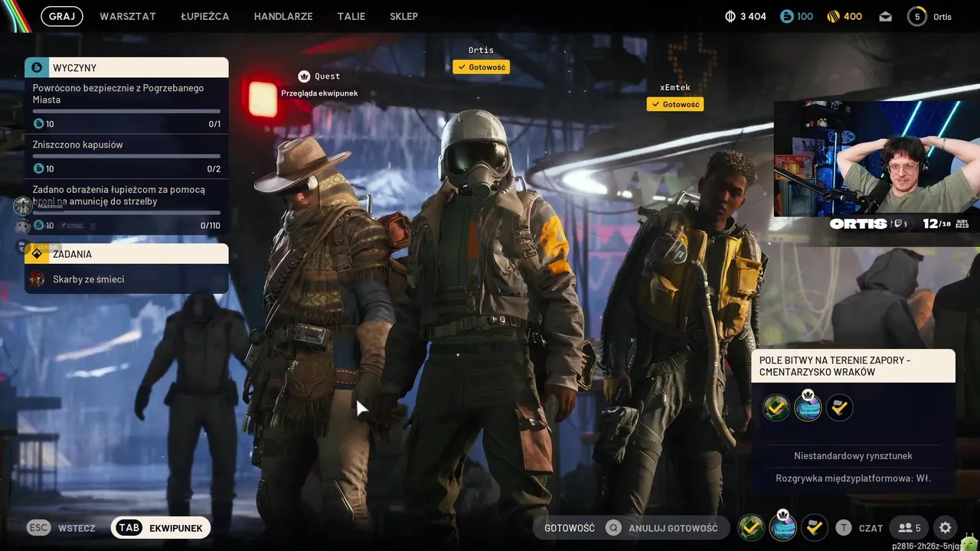This screenshot has height=551, width=980.
Task: Click green checkmark avatar in bottom bar
Action: [x=751, y=527]
